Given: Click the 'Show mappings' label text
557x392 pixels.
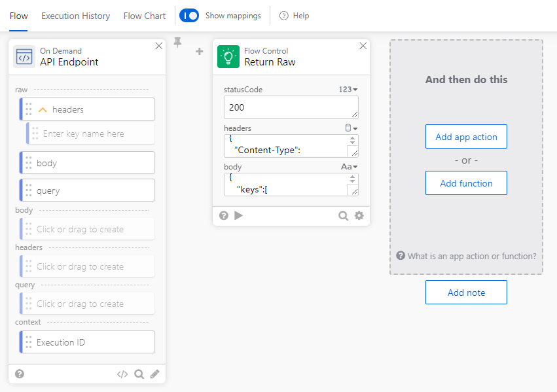Looking at the screenshot, I should point(233,16).
